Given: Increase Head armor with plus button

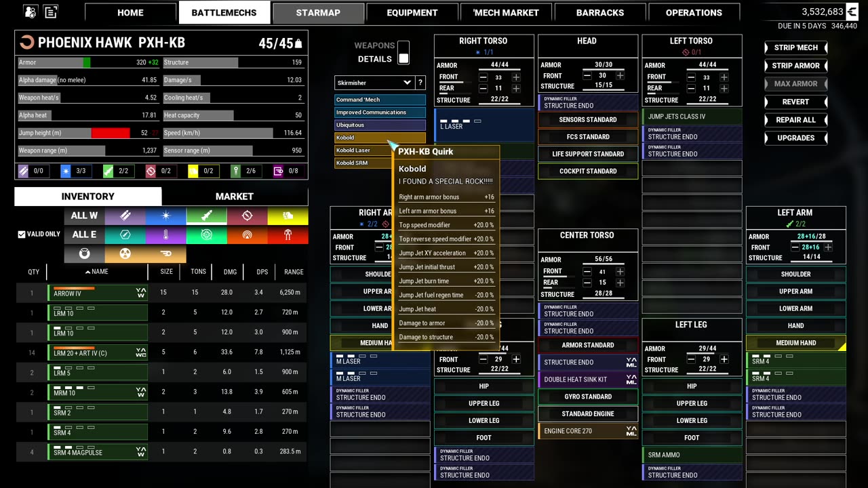Looking at the screenshot, I should point(620,76).
